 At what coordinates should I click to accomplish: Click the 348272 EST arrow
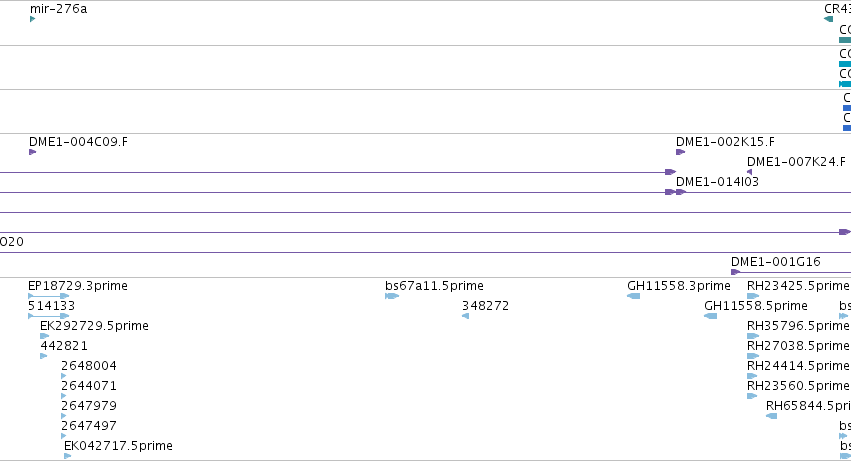[x=465, y=316]
